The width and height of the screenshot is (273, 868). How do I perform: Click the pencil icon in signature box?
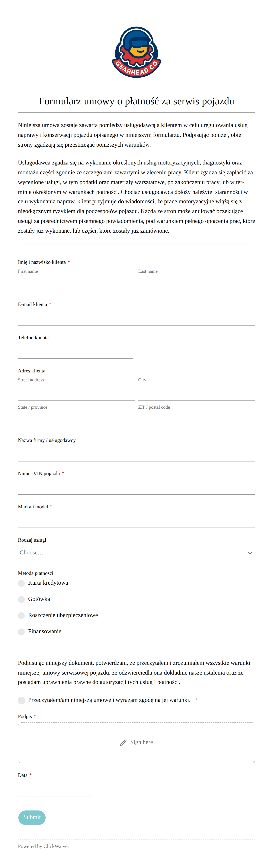coord(123,742)
